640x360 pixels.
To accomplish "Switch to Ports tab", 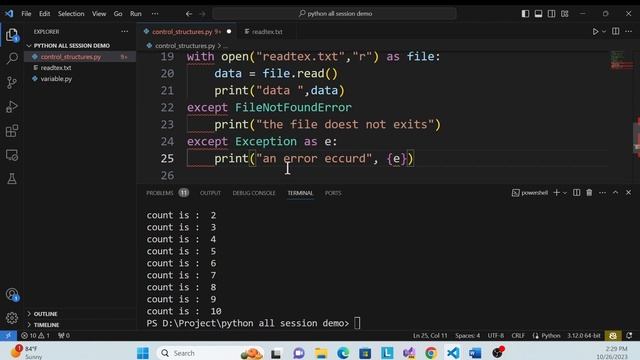I will tap(333, 193).
